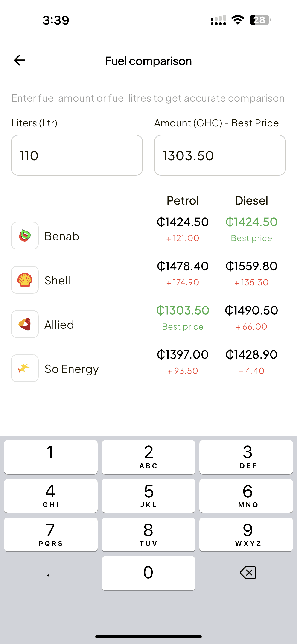Focus the Liters input field

[77, 155]
